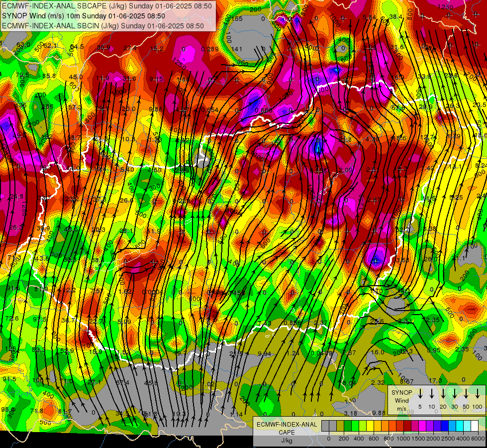
Task: Click the 57.3 map value
Action: click(x=75, y=107)
